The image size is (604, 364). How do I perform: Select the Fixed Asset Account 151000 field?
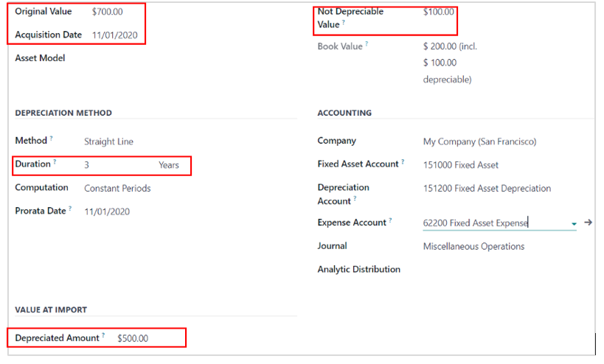click(x=461, y=165)
